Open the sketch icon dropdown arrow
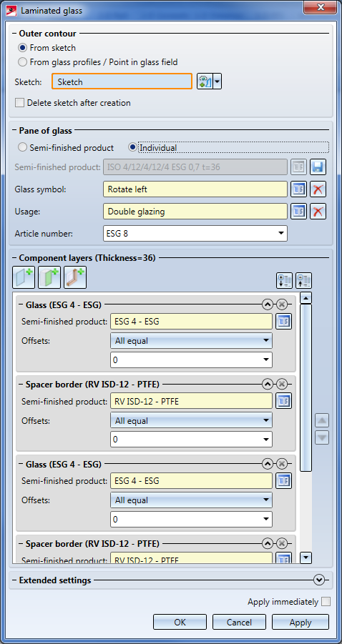Viewport: 342px width, 644px height. point(218,81)
